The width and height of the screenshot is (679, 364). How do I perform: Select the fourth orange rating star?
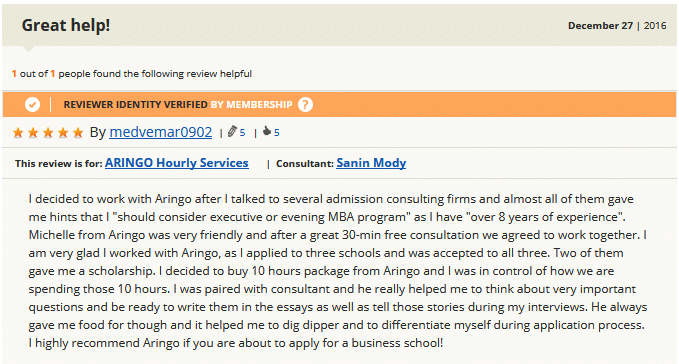pos(63,132)
